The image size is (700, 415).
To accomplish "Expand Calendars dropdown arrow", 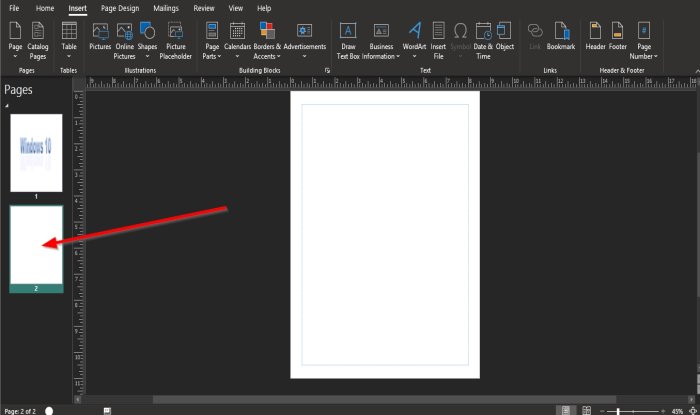I will point(237,57).
